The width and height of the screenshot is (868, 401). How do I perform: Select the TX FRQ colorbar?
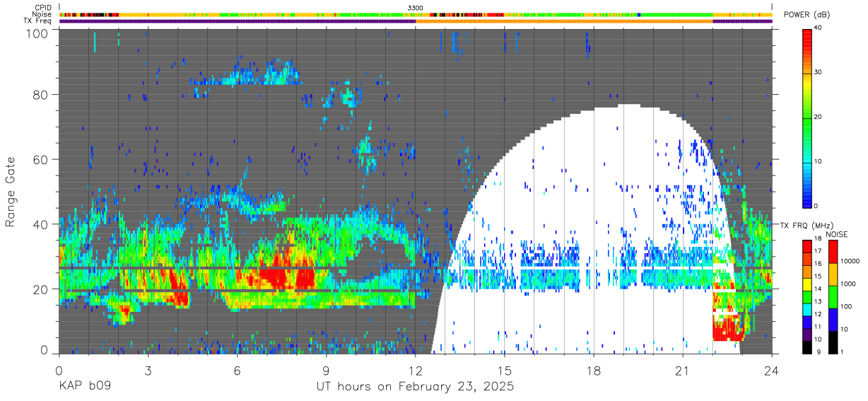pos(807,296)
